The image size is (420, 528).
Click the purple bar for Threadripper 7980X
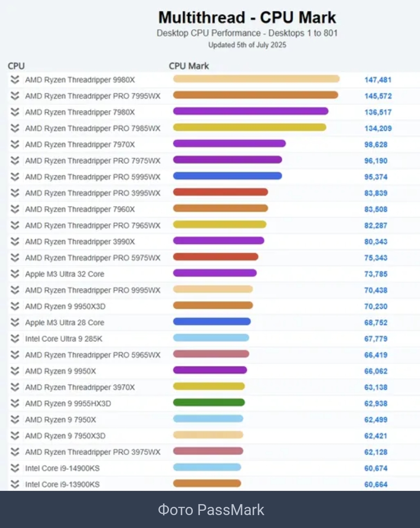[x=250, y=111]
